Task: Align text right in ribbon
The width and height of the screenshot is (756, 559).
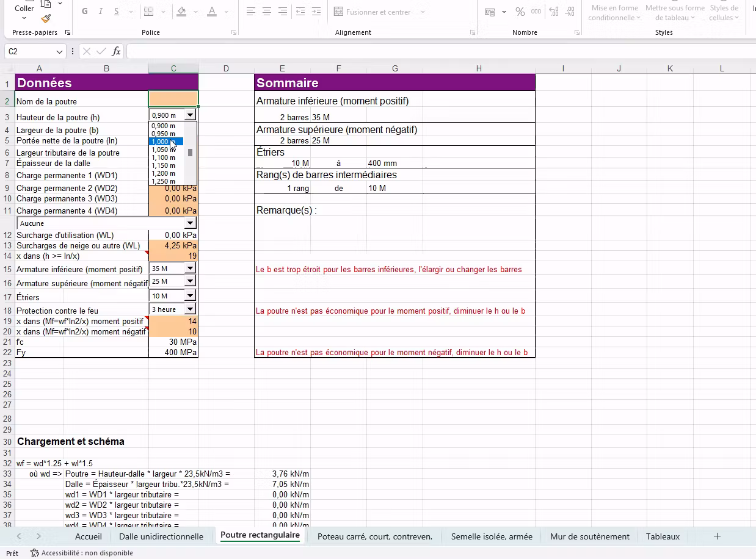Action: point(283,12)
